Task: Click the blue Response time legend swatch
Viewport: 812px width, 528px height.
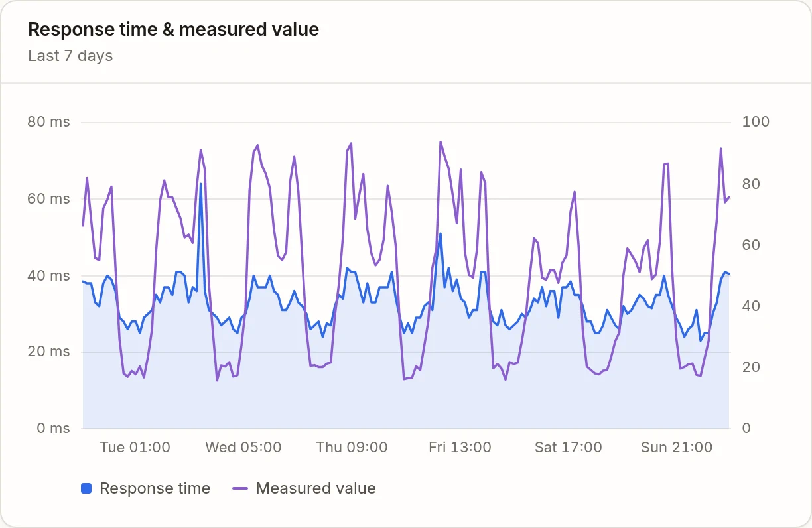Action: tap(86, 489)
